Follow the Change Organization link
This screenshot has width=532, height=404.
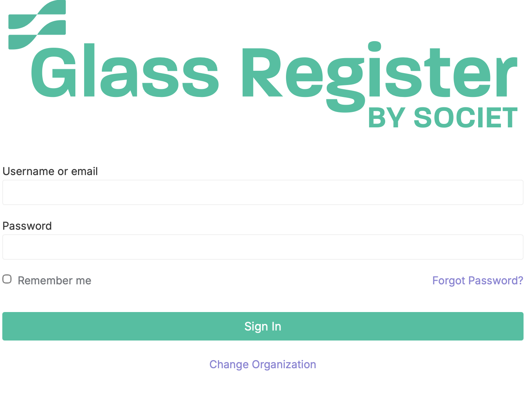[x=263, y=365]
